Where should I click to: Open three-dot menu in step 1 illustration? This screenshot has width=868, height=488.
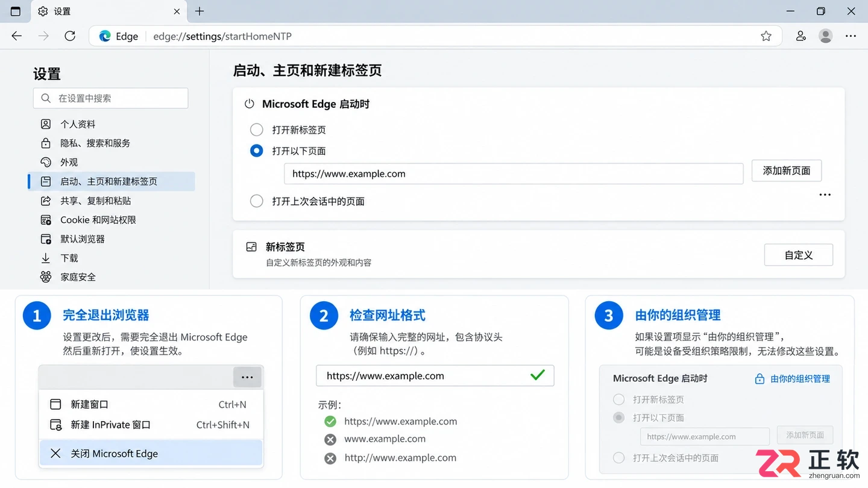(x=247, y=377)
